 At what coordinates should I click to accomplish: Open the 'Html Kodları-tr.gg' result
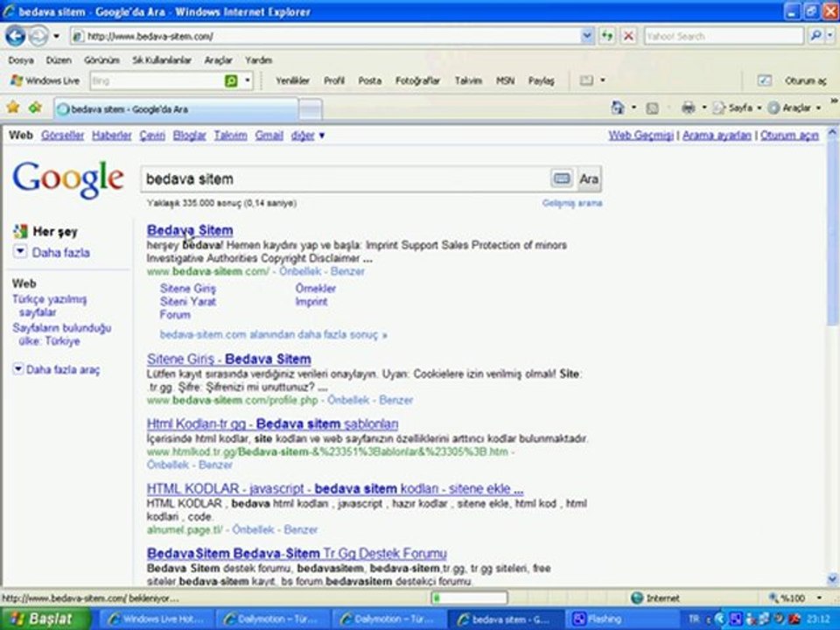click(x=272, y=424)
